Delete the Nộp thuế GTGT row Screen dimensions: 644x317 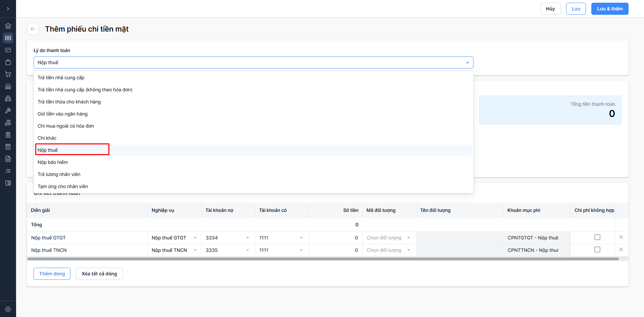pos(621,237)
